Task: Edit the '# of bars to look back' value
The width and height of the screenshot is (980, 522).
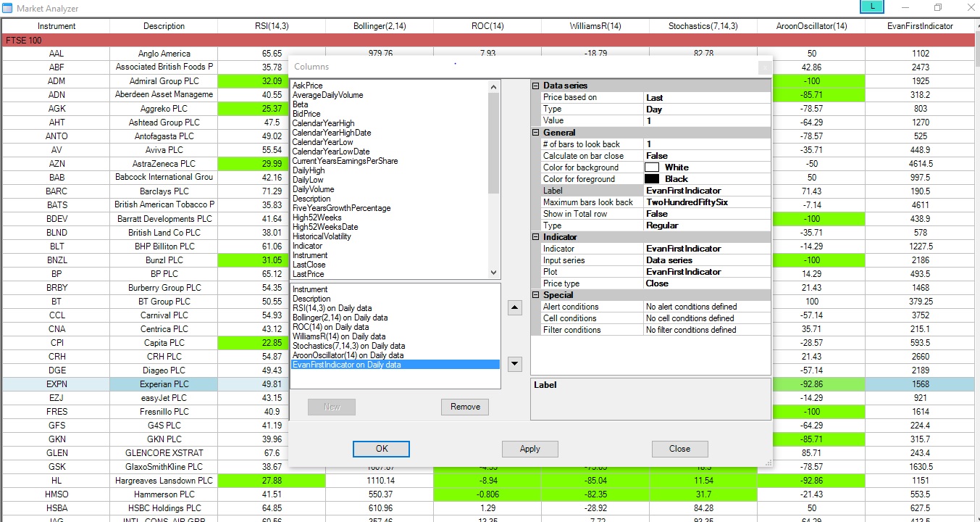Action: [x=707, y=144]
